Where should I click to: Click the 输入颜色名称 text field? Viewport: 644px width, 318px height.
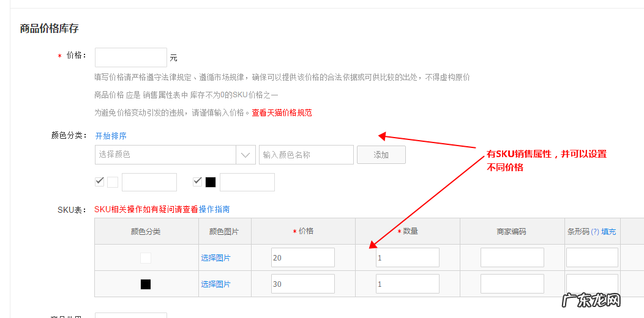click(306, 155)
